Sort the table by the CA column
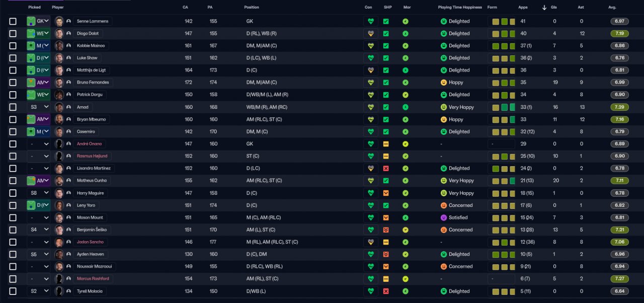 click(x=185, y=8)
